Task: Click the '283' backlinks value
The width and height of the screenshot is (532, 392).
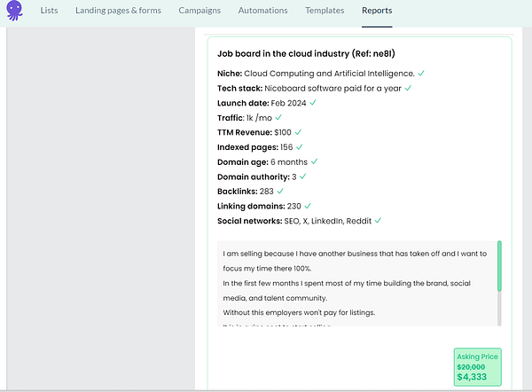Action: [267, 192]
